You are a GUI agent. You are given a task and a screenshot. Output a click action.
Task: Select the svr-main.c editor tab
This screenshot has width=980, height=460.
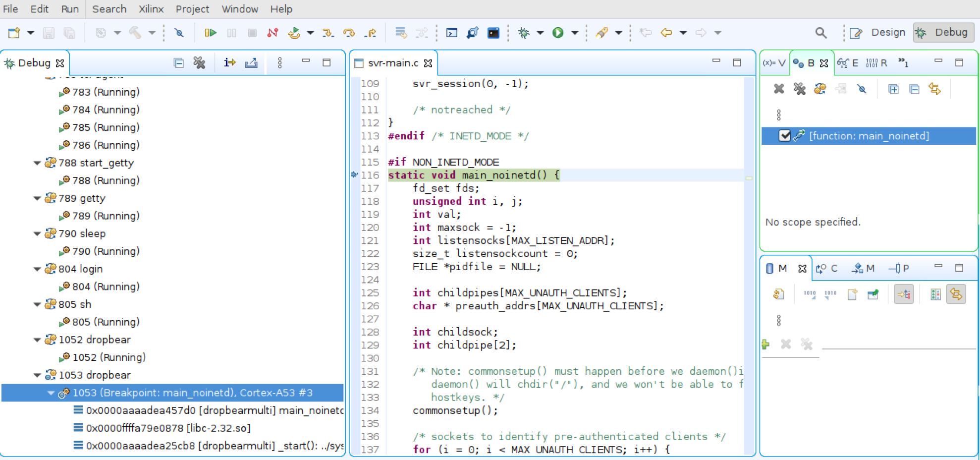[x=393, y=63]
